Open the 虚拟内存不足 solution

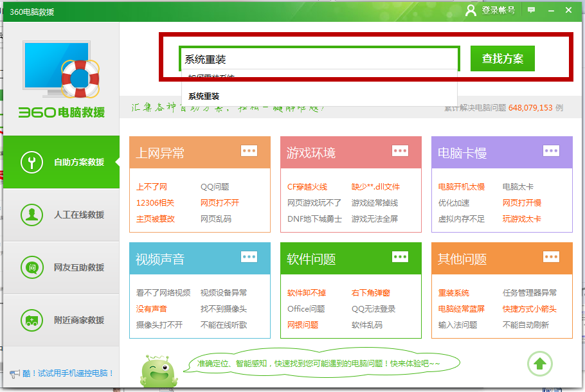tap(462, 219)
